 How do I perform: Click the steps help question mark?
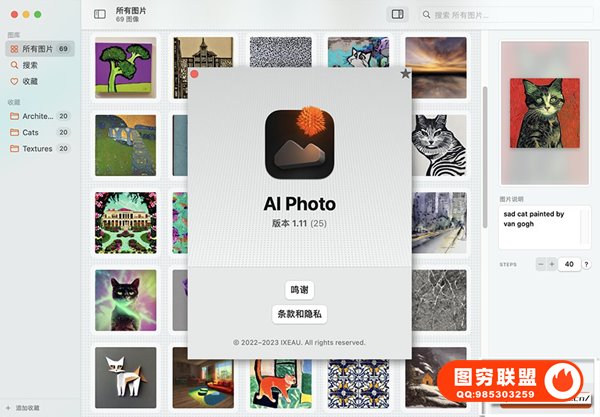coord(586,264)
